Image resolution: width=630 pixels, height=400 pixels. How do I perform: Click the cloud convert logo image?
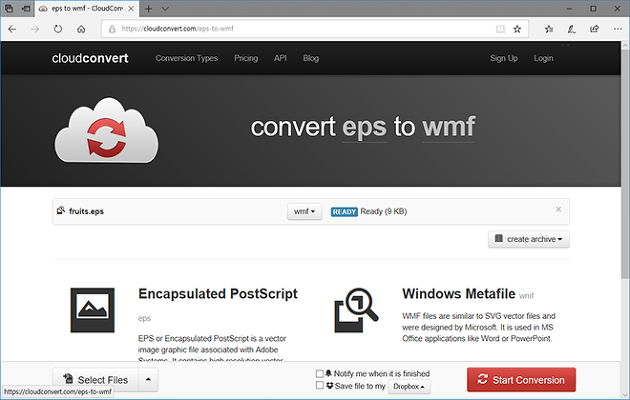pyautogui.click(x=106, y=130)
